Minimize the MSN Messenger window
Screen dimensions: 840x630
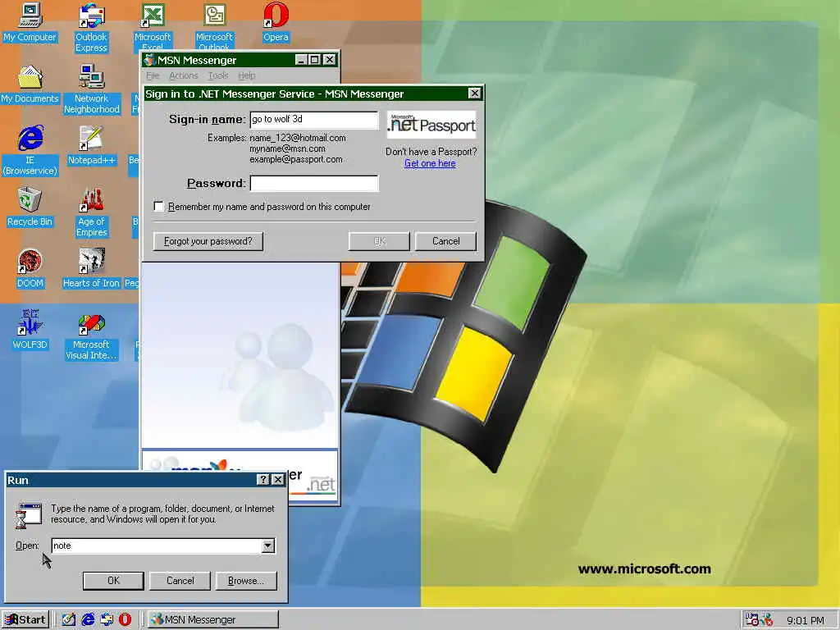302,59
